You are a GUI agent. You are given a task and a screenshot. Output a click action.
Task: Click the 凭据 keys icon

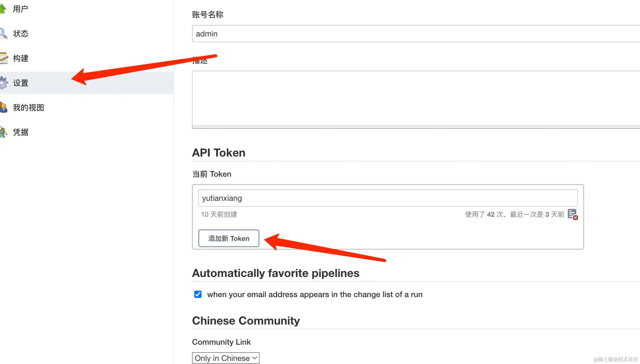pos(3,132)
